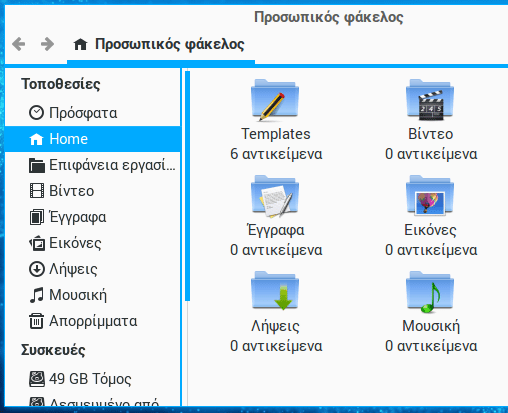Screen dimensions: 508x413
Task: Select the Μουσική folder with green note
Action: (430, 292)
